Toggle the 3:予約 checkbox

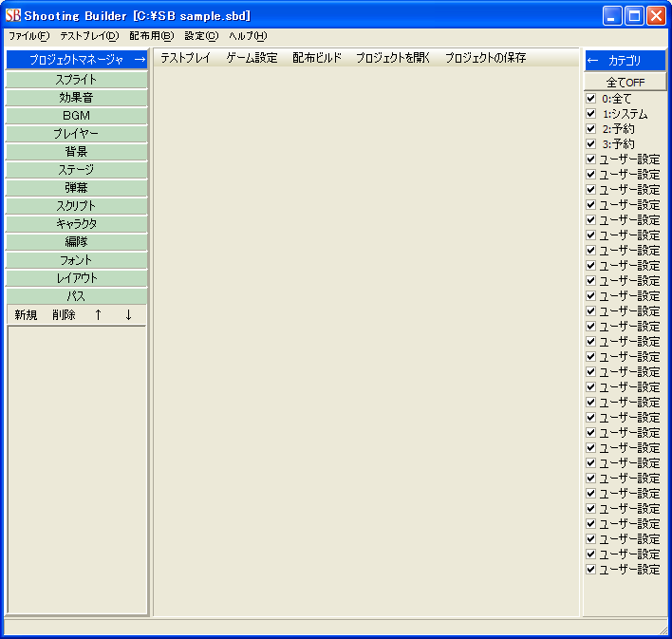pyautogui.click(x=591, y=144)
